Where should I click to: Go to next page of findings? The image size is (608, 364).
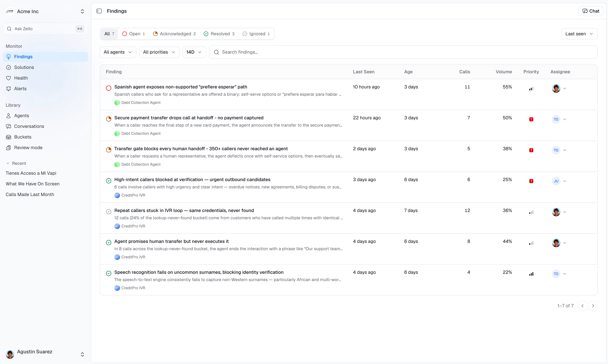[x=593, y=306]
